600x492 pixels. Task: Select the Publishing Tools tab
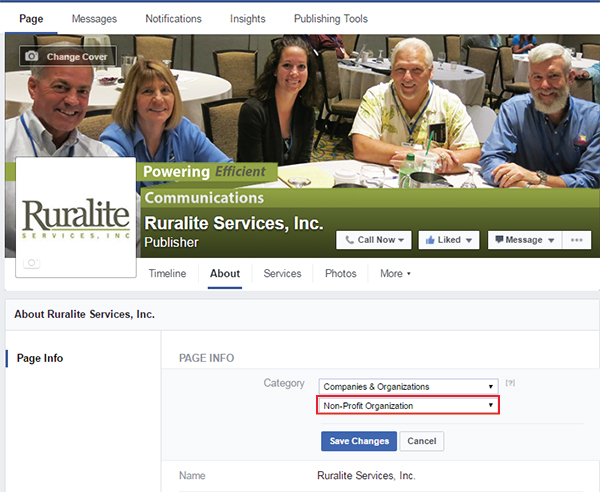coord(330,19)
